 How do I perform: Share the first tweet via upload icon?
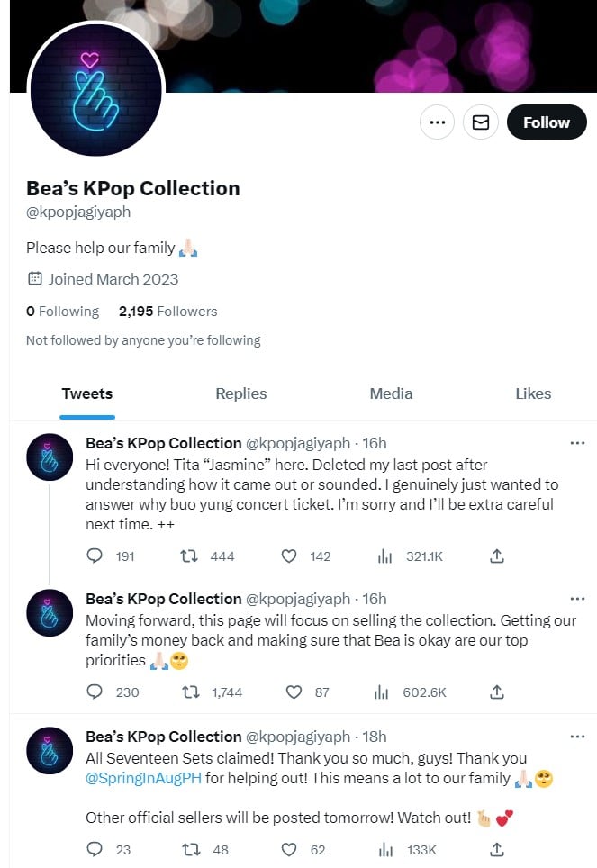coord(496,556)
